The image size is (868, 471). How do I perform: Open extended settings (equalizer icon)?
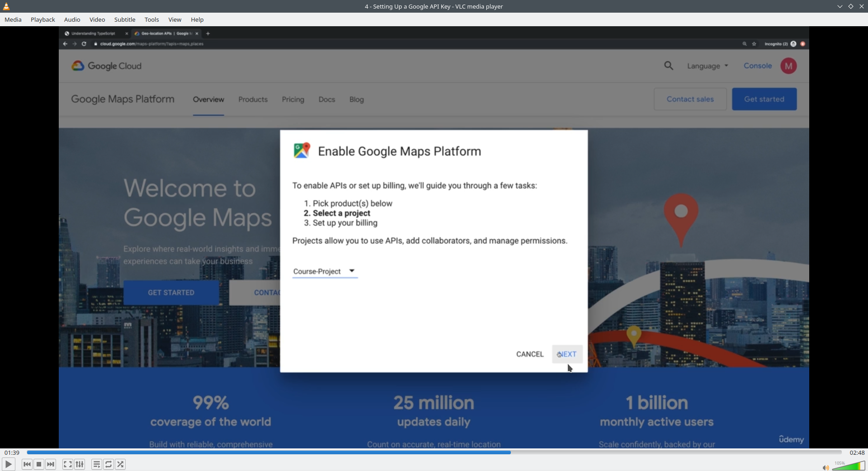80,464
